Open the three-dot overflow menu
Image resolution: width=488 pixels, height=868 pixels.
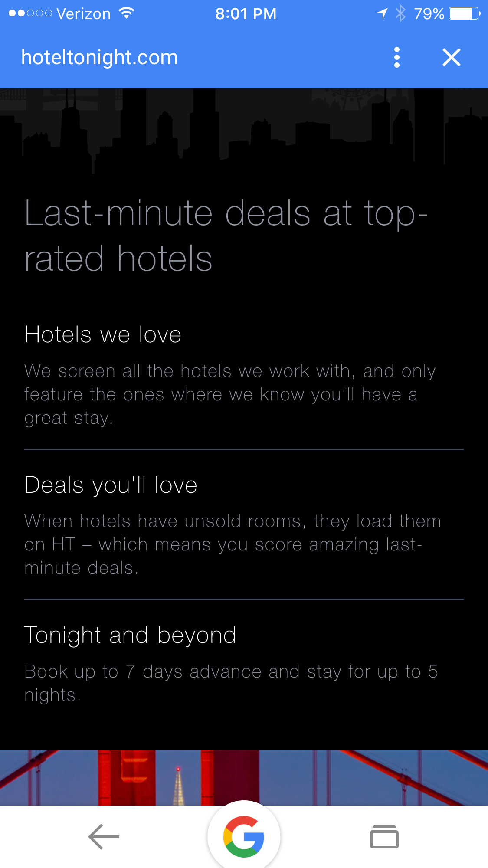[x=396, y=57]
